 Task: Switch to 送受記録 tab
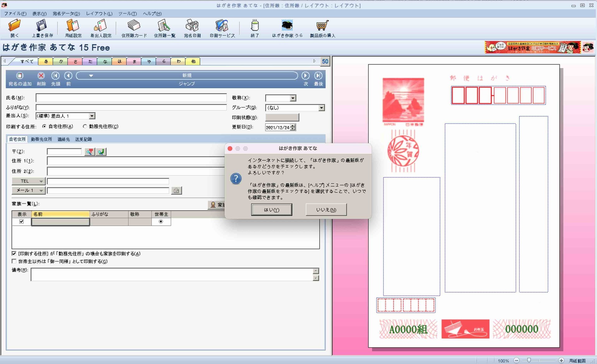pos(83,139)
